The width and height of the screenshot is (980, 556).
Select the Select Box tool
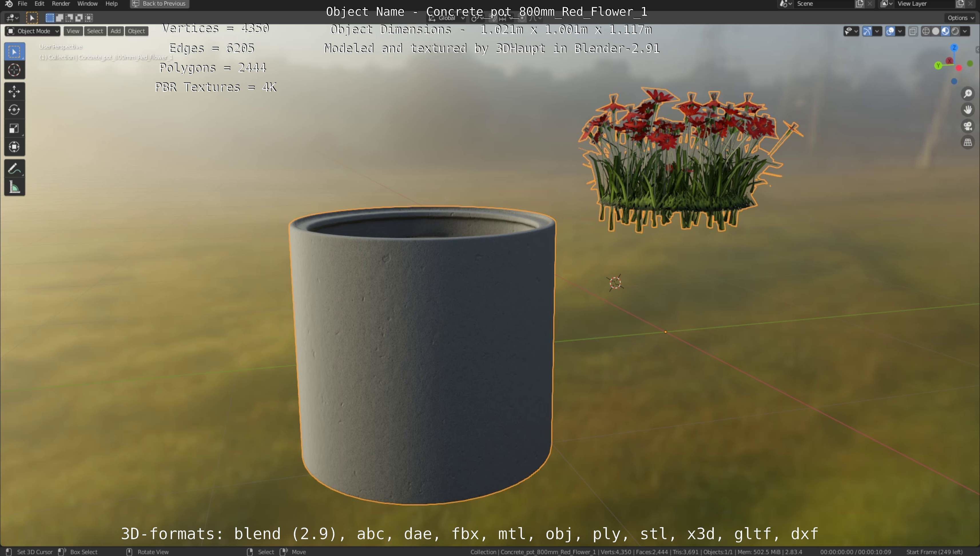click(x=15, y=51)
